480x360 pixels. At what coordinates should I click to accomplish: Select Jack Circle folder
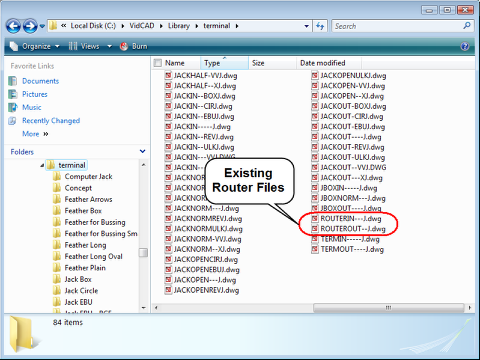coord(81,291)
